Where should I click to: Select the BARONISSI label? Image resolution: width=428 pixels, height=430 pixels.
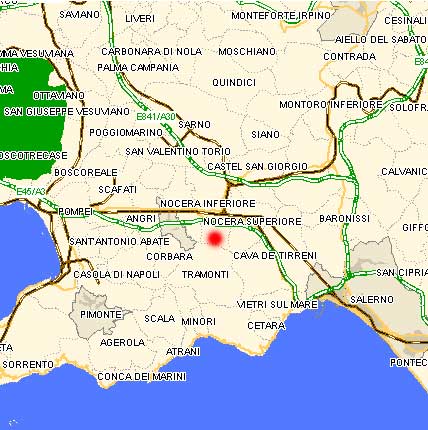pyautogui.click(x=345, y=219)
